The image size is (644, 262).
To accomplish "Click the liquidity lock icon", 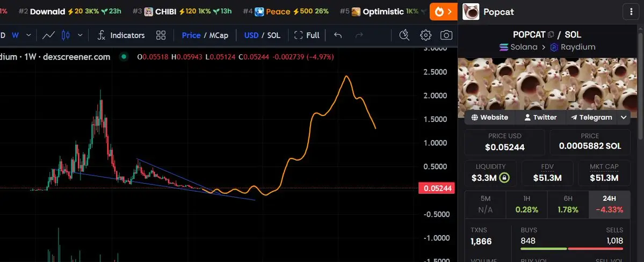I will click(x=504, y=178).
